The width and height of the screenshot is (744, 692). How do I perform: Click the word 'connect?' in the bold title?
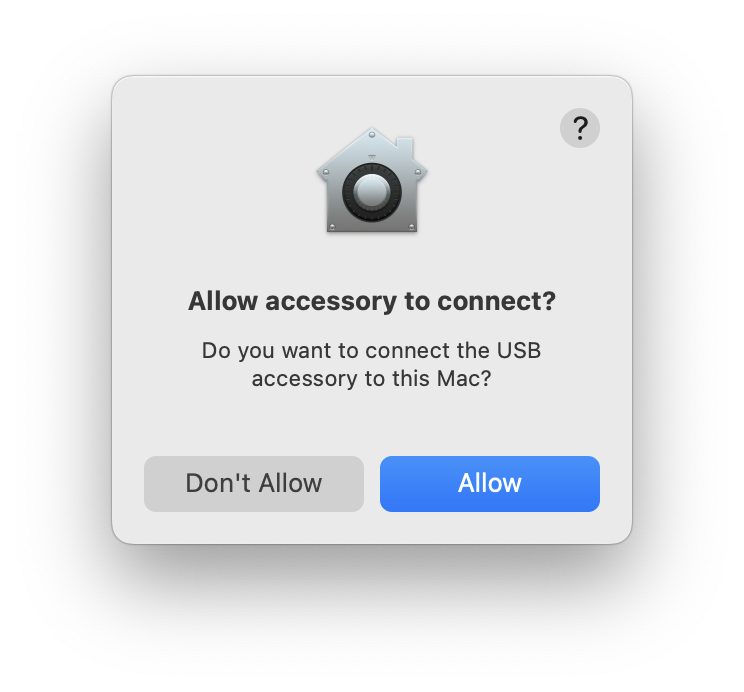coord(496,301)
